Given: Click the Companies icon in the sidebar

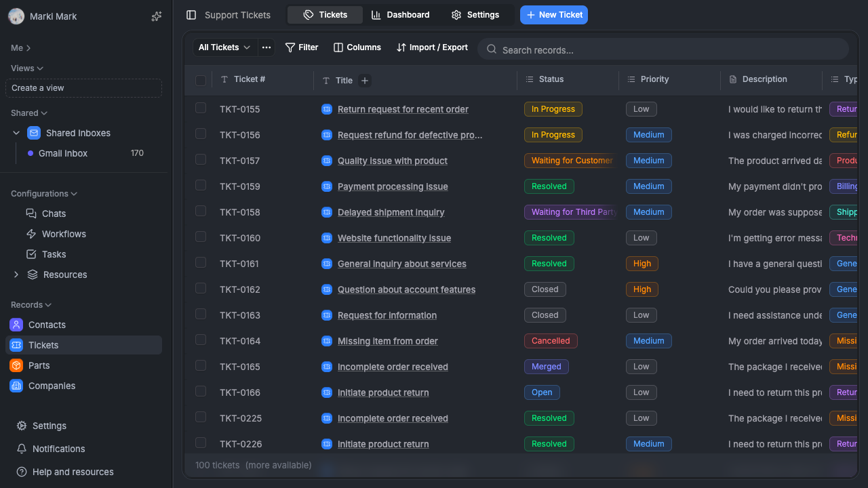Looking at the screenshot, I should pyautogui.click(x=16, y=386).
